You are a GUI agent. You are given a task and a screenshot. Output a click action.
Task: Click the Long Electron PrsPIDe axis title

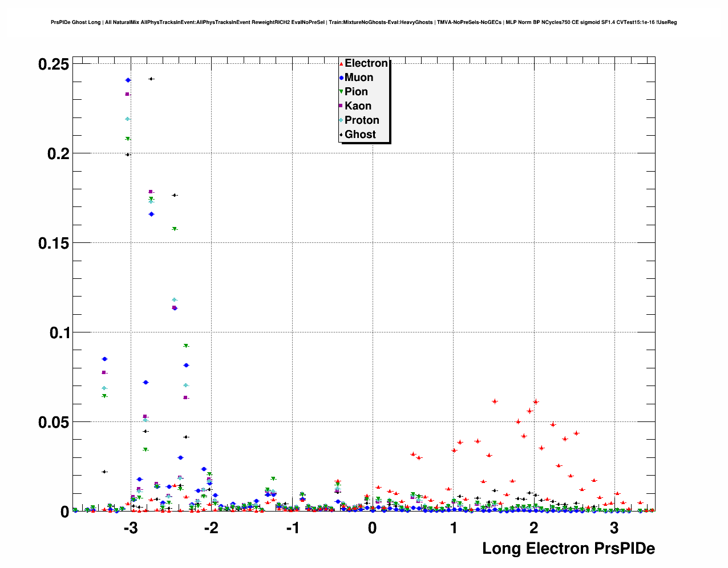point(568,549)
